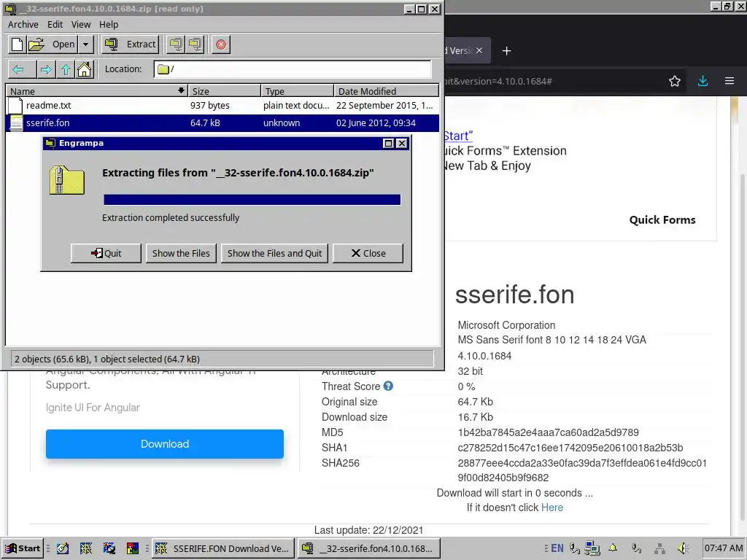Click the first quick-launch icon next to Start
The width and height of the screenshot is (747, 560).
coord(63,548)
